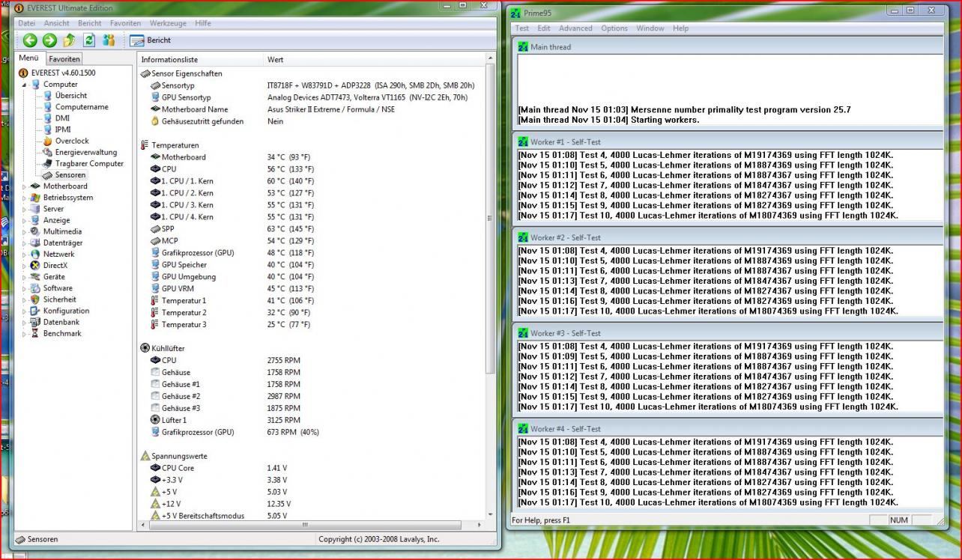Select the GPU VRM temperature row

pyautogui.click(x=312, y=288)
